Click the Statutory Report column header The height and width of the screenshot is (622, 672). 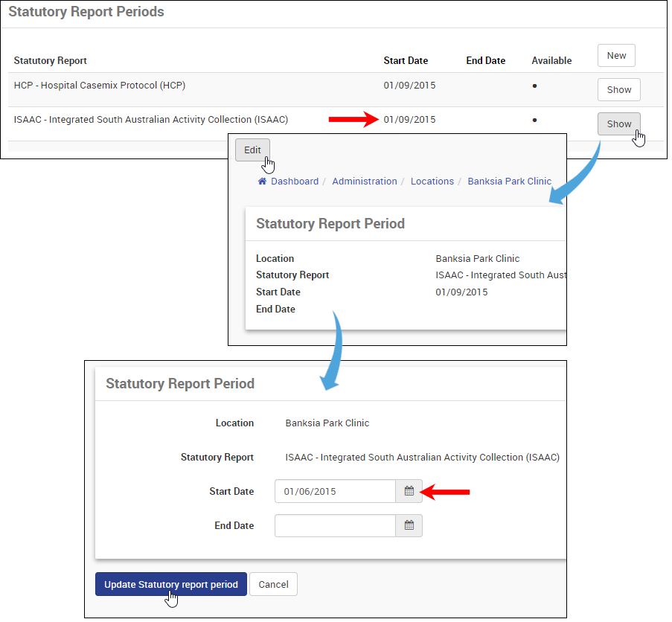[50, 61]
